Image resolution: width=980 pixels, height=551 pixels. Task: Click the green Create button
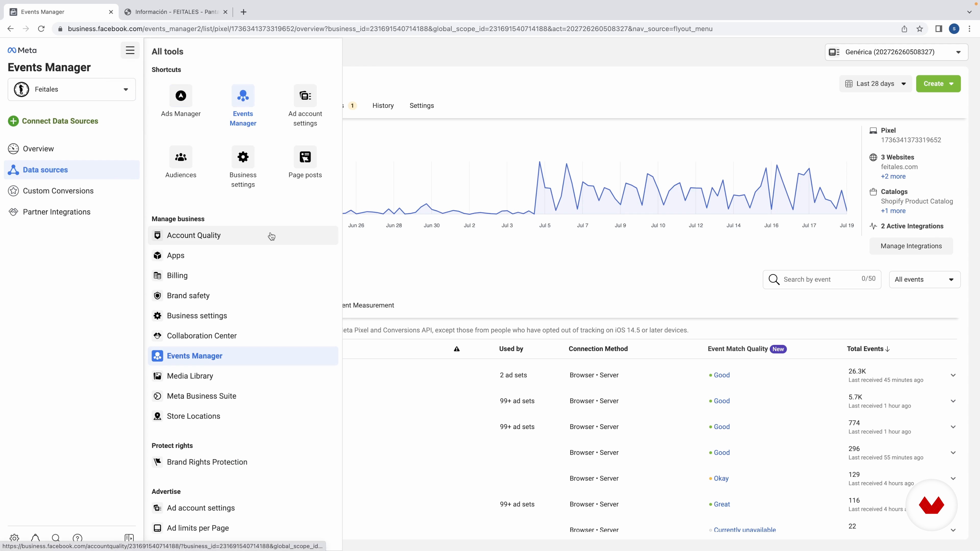coord(938,84)
